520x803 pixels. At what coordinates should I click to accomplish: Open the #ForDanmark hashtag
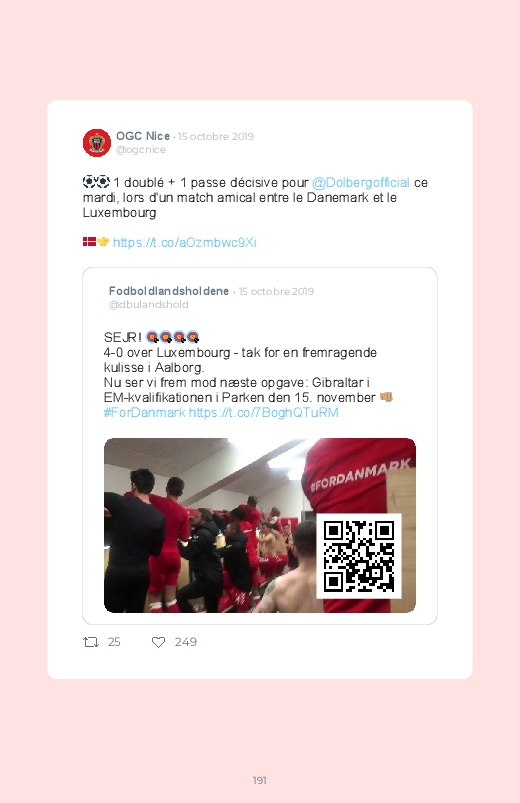click(144, 412)
